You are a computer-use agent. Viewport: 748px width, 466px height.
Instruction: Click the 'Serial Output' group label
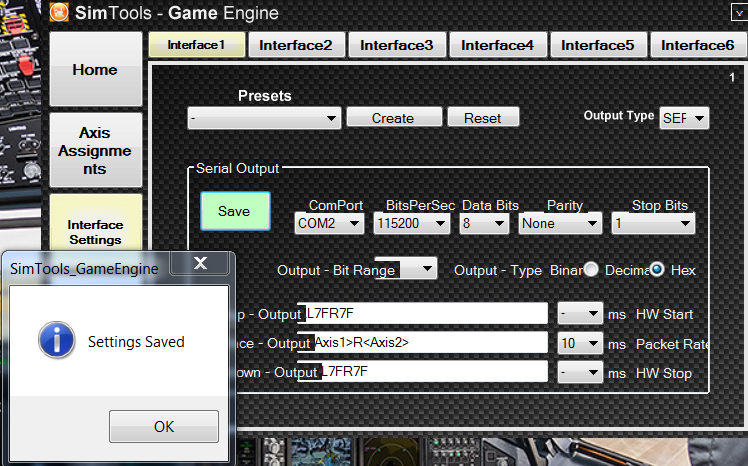238,168
